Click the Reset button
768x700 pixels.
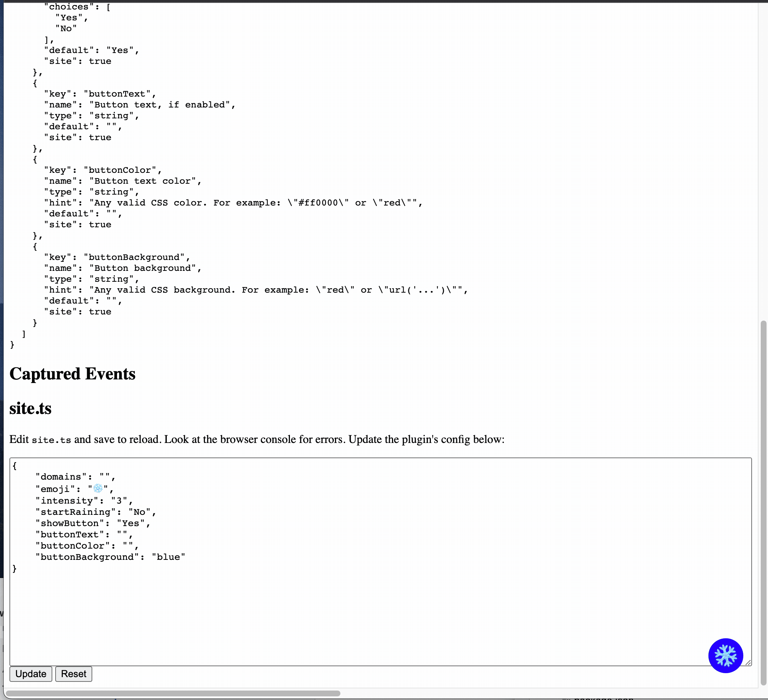[x=73, y=674]
